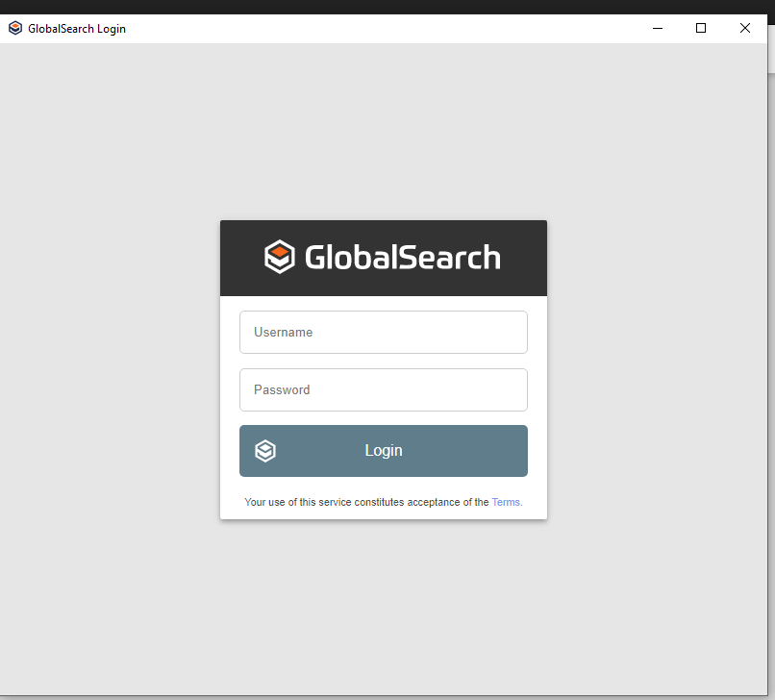Click the acceptance notice text below Login
This screenshot has height=700, width=775.
(365, 502)
